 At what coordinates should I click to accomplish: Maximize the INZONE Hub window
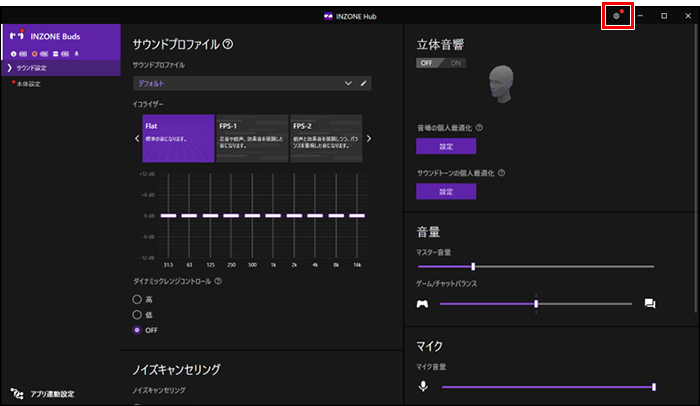point(664,16)
